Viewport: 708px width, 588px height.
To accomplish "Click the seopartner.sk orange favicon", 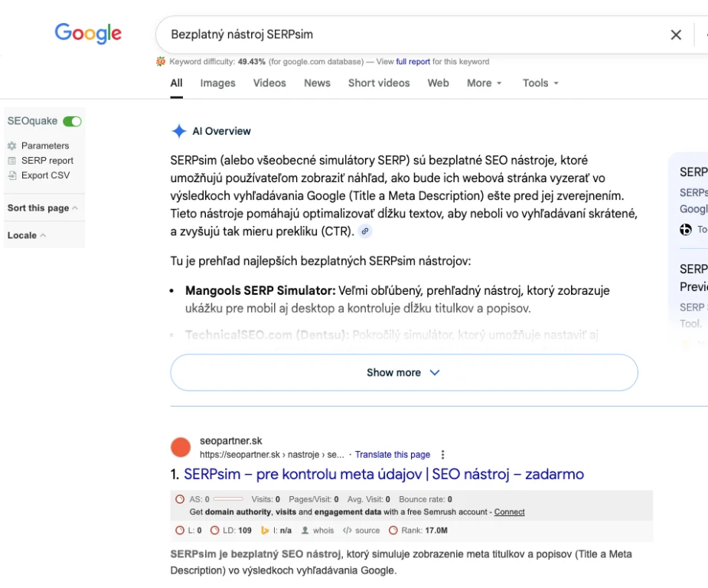I will (181, 447).
